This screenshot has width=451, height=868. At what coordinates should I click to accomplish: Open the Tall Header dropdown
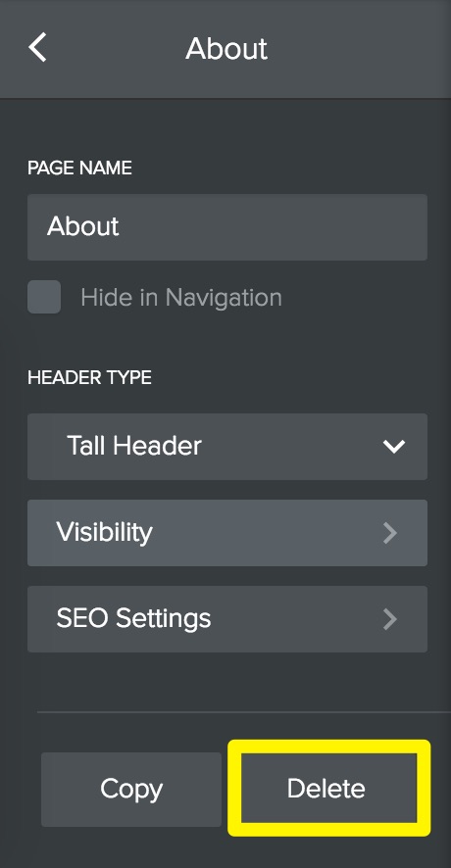[227, 446]
